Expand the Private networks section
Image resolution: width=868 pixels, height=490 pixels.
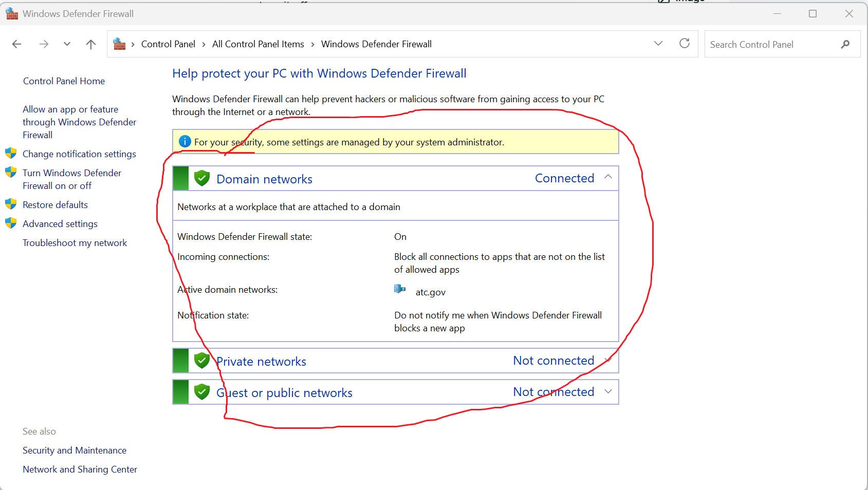[x=608, y=360]
